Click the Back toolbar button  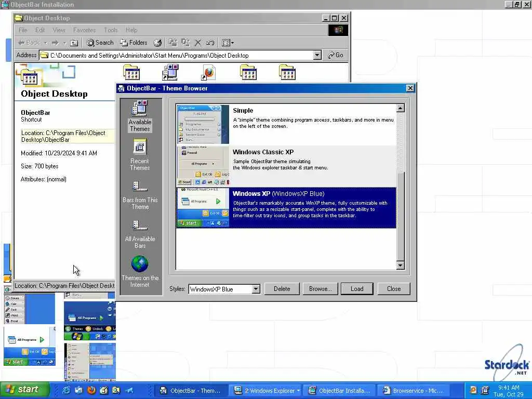pos(29,43)
